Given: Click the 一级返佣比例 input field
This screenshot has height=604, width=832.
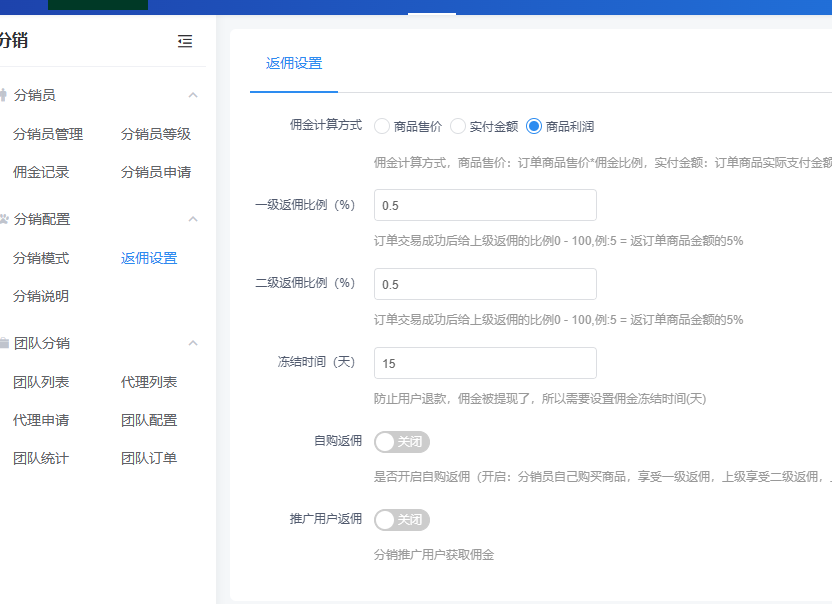Looking at the screenshot, I should tap(485, 205).
